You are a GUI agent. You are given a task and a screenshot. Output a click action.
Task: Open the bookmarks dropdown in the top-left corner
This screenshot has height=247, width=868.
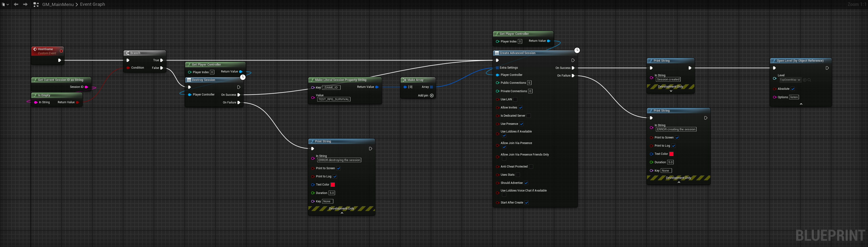pyautogui.click(x=5, y=4)
